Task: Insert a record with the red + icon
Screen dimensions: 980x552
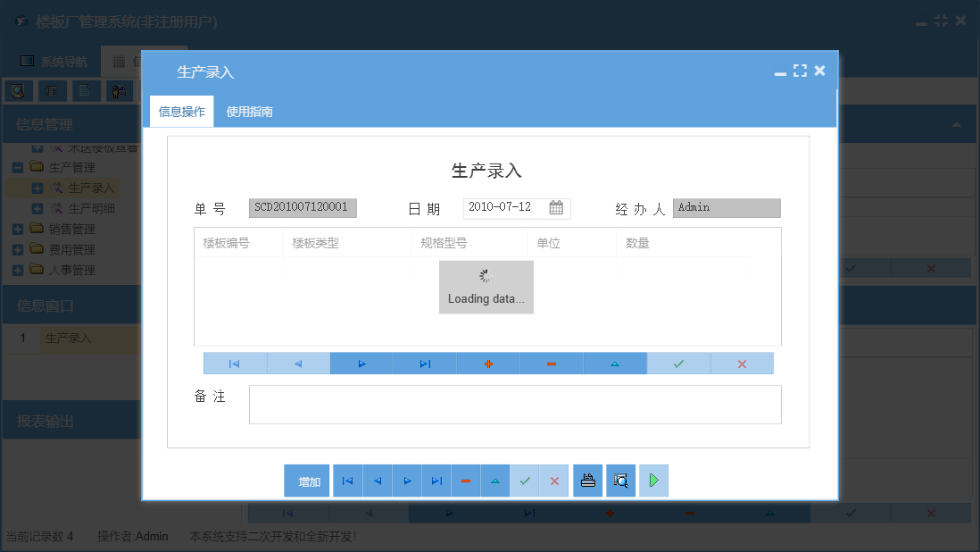Action: click(488, 364)
